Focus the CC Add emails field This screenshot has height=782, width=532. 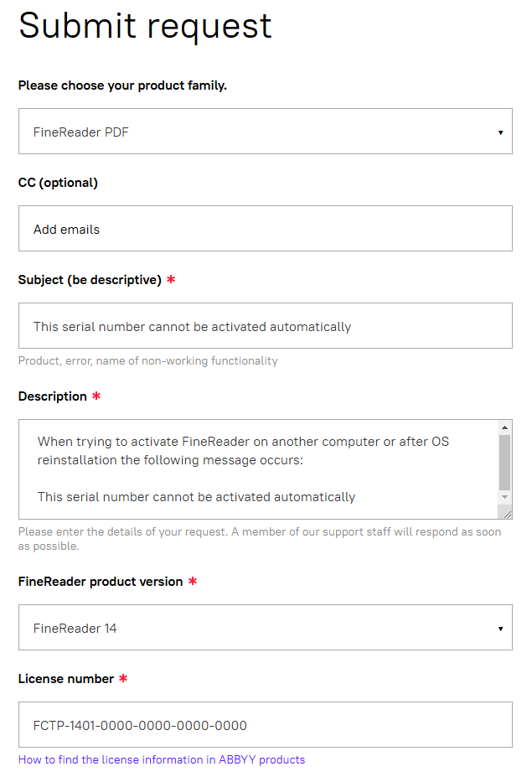[x=266, y=229]
